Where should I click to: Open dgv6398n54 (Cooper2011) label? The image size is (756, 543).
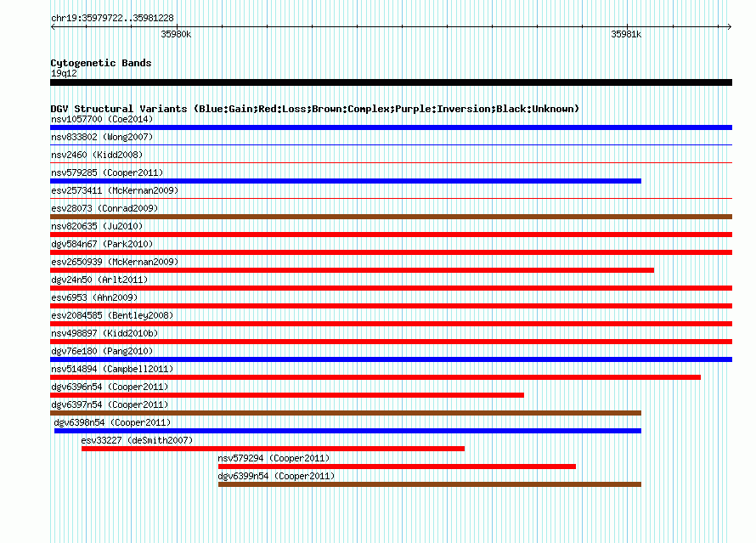112,422
